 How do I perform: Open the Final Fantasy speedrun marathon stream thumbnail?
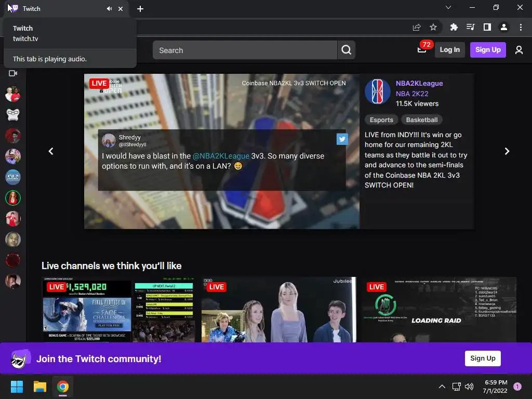pos(118,310)
